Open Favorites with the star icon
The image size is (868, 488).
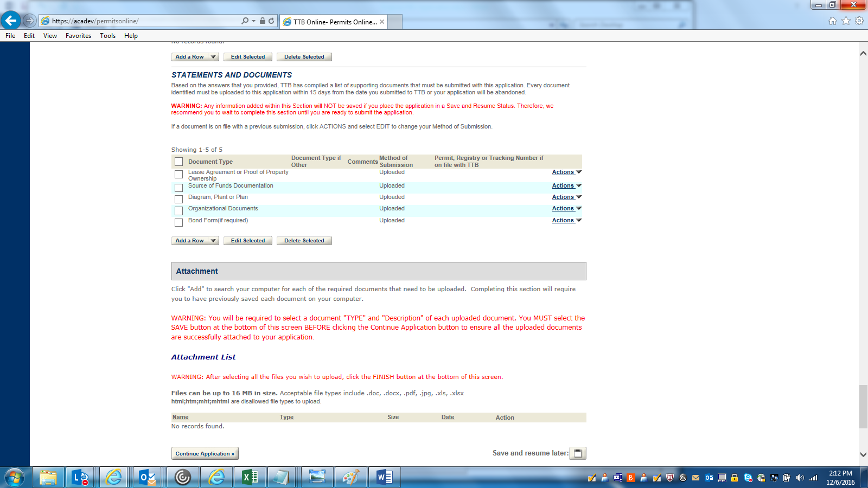(846, 21)
